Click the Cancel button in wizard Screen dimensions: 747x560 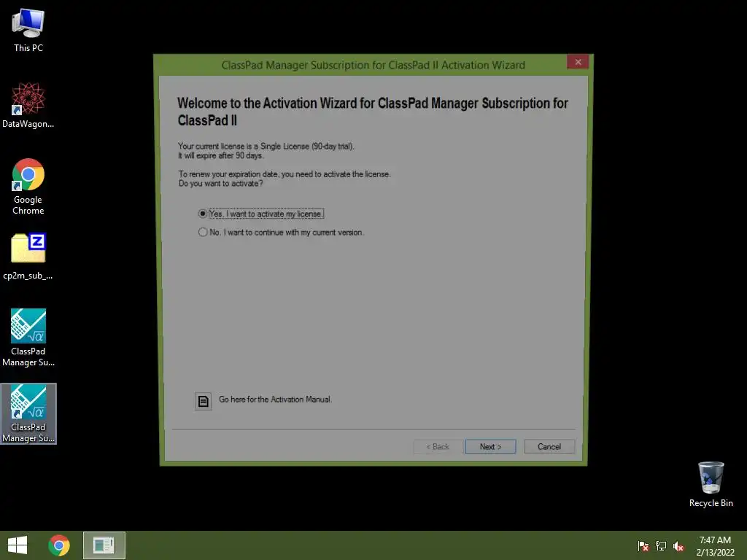click(549, 447)
